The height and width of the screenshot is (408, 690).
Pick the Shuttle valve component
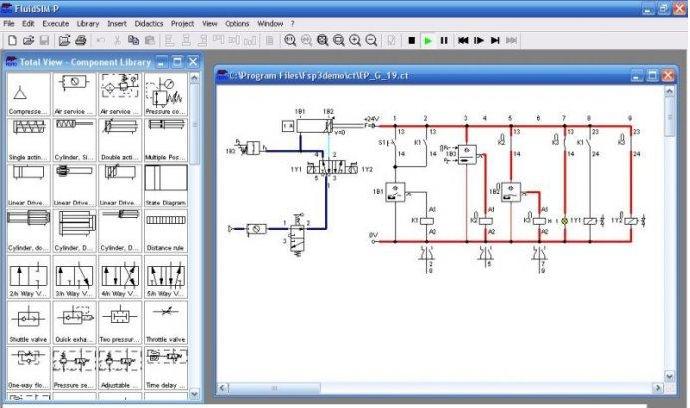click(x=28, y=322)
